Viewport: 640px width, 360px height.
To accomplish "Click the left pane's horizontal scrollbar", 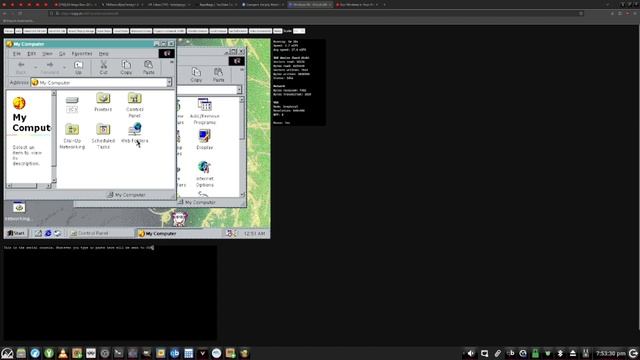I will [29, 186].
